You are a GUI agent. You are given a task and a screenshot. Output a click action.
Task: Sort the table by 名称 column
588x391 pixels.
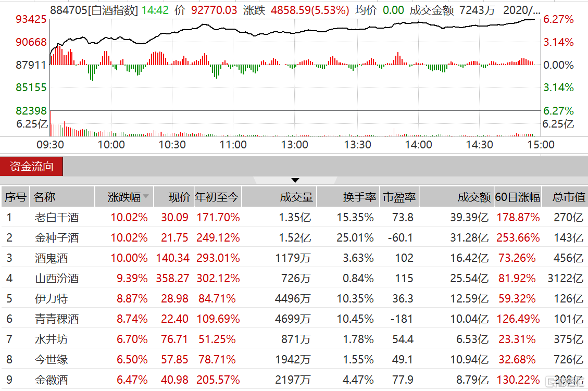[62, 197]
